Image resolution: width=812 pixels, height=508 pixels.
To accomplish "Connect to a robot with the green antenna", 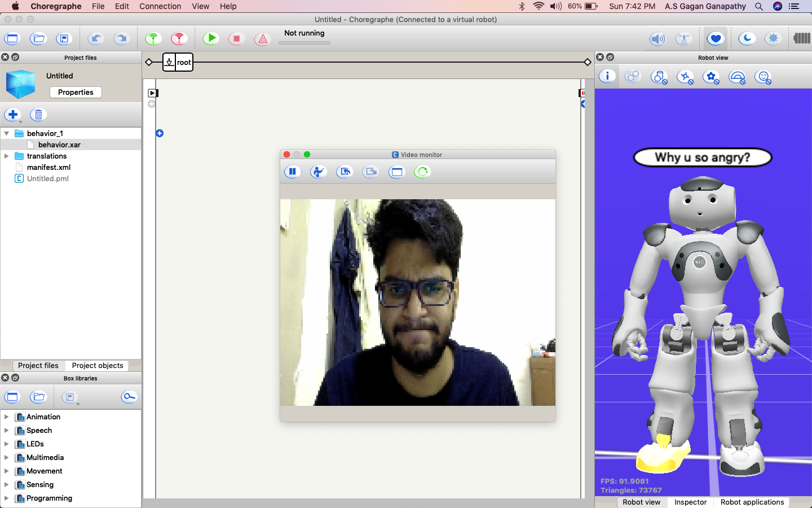I will (x=153, y=39).
